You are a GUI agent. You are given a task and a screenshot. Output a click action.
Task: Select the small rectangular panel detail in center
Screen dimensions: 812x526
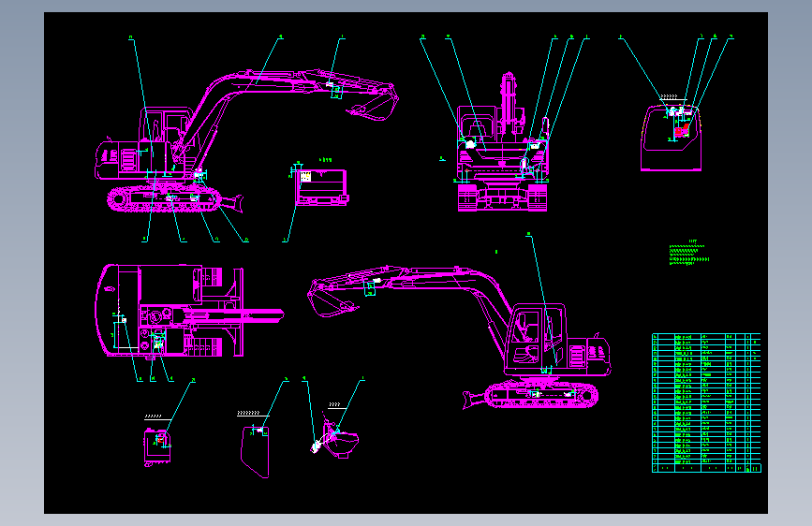click(321, 187)
